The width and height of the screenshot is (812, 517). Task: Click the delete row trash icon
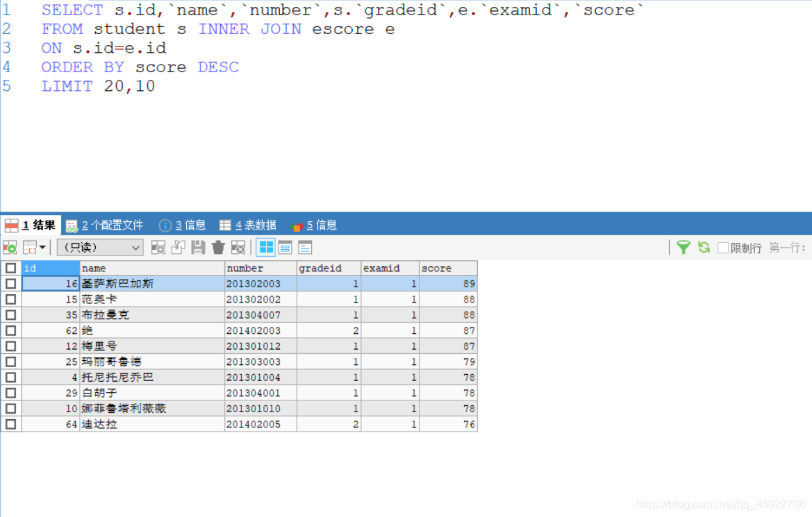(x=218, y=248)
